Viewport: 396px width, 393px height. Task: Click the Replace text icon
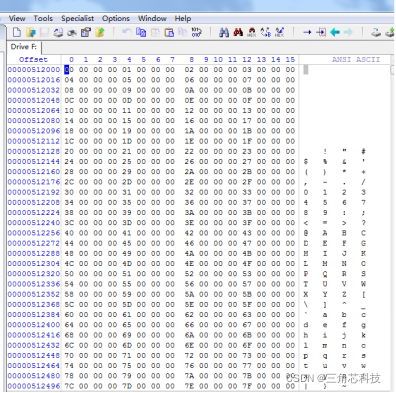pyautogui.click(x=266, y=32)
